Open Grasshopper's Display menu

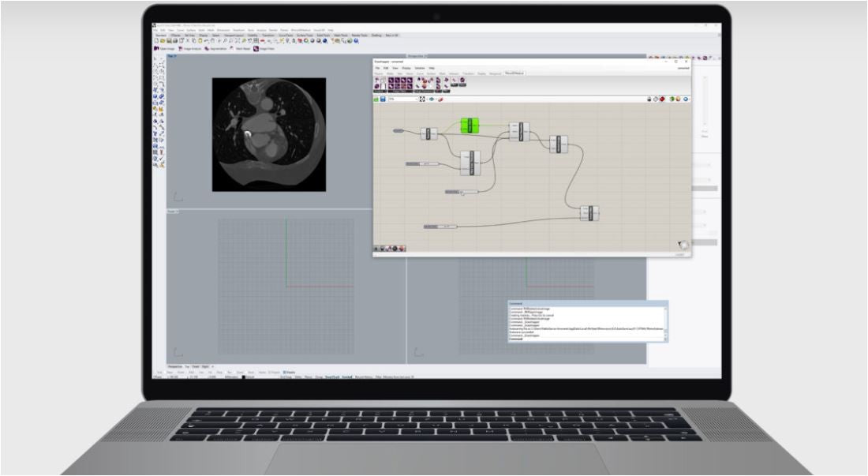pyautogui.click(x=406, y=68)
